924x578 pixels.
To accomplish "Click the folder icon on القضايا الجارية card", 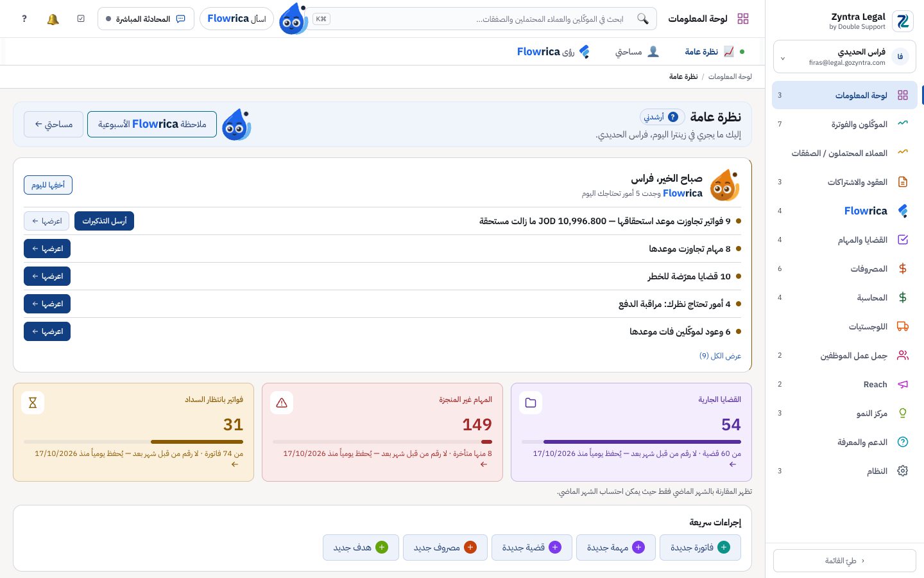I will coord(531,403).
